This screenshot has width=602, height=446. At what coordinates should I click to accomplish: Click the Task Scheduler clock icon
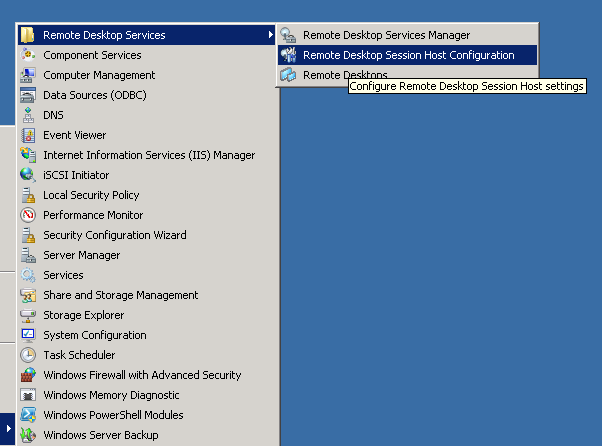point(28,355)
